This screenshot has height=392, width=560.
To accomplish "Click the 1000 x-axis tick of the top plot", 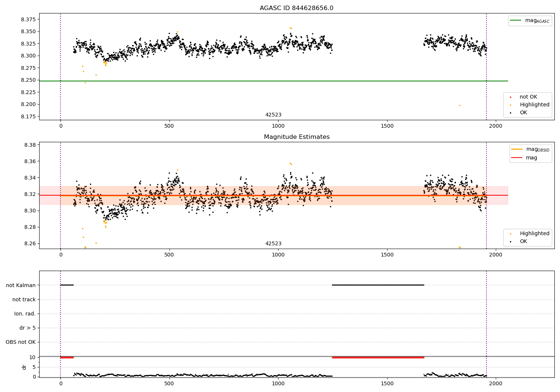I will [278, 126].
